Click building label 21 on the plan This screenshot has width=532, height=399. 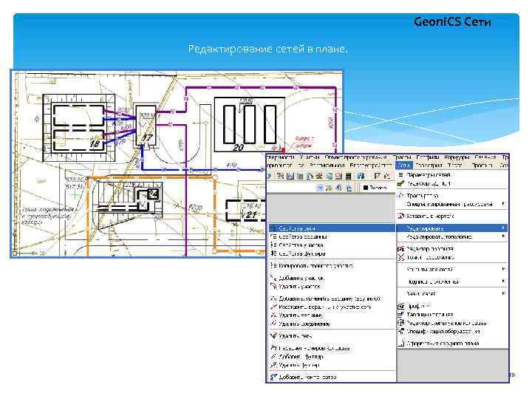tap(251, 214)
